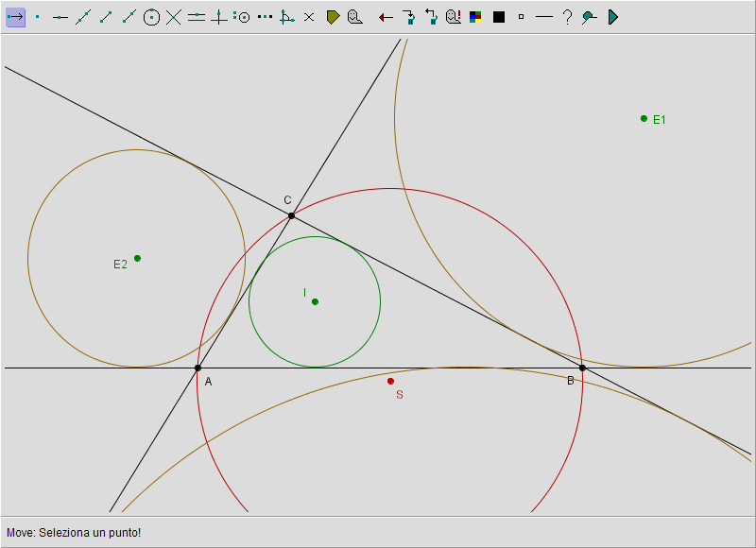Select the Segment tool with two endpoints

(106, 17)
